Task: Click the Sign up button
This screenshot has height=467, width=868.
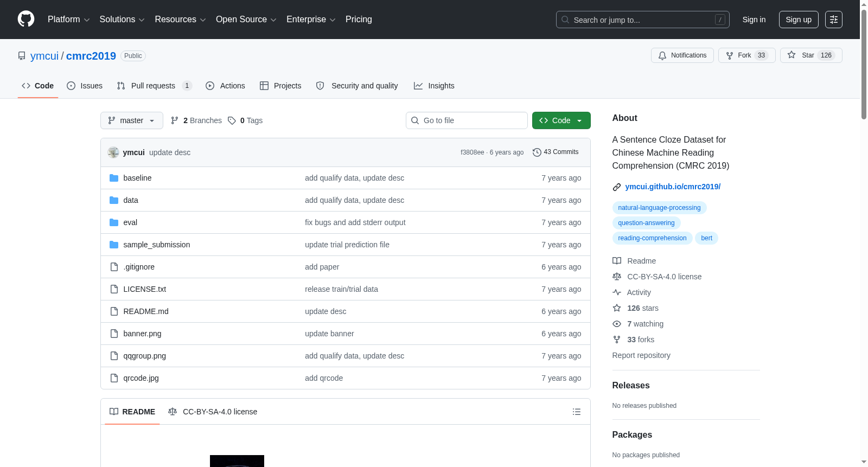Action: tap(798, 20)
